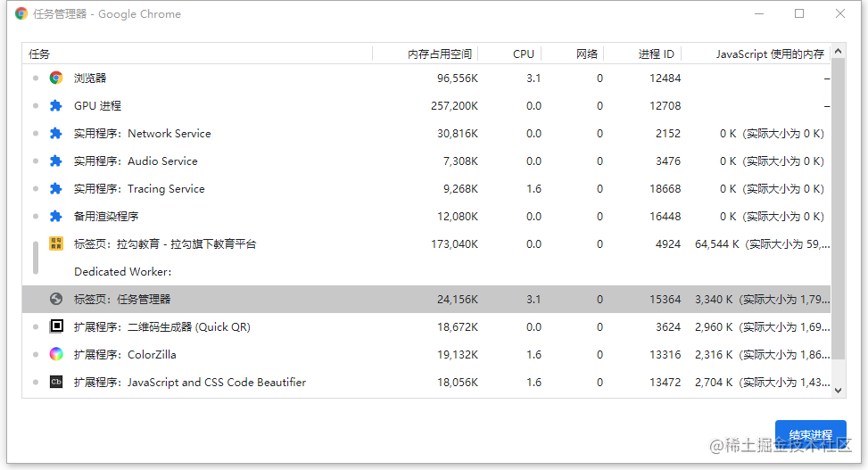Screen dimensions: 868x470
Task: Select 扩展程序: 二维码生成器 (Quick QR) row
Action: point(426,327)
